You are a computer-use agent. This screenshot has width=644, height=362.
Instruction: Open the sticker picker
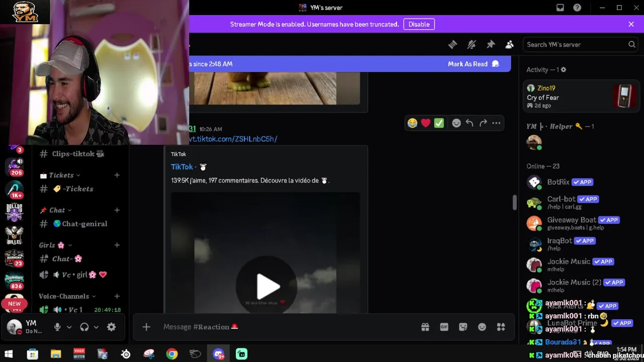[x=463, y=327]
